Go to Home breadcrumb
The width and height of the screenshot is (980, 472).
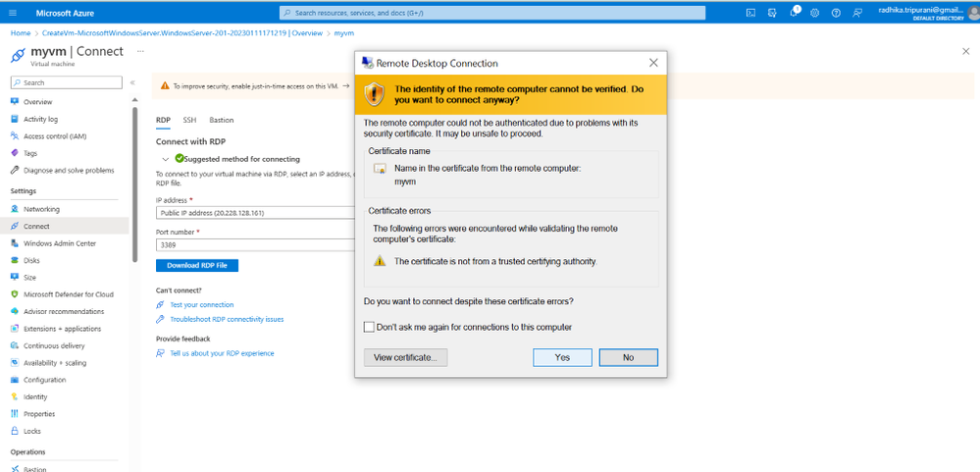point(21,33)
